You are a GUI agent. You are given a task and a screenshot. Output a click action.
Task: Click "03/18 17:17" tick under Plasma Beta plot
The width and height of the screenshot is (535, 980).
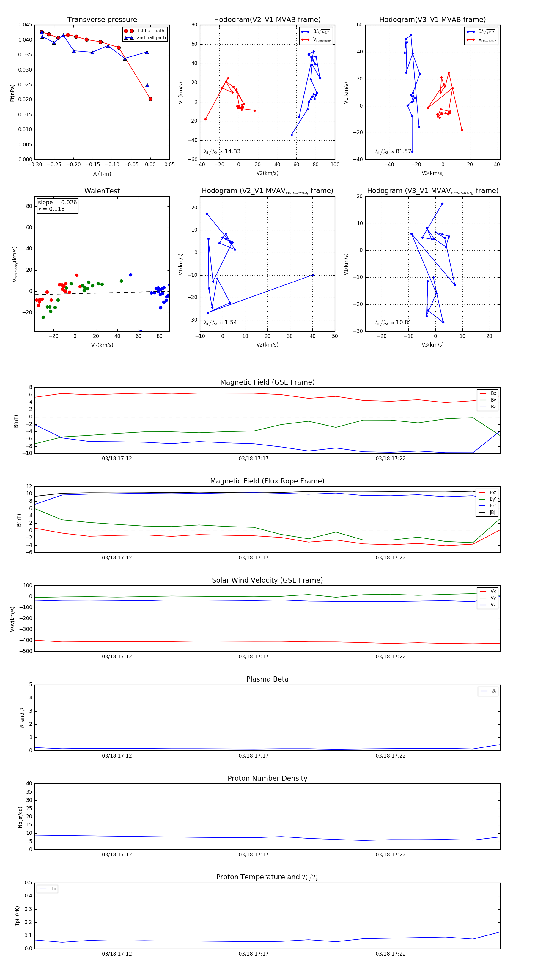click(x=254, y=756)
